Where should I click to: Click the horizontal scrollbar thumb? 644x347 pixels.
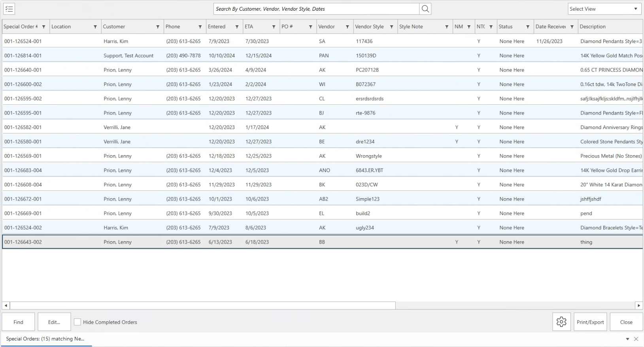coord(203,306)
